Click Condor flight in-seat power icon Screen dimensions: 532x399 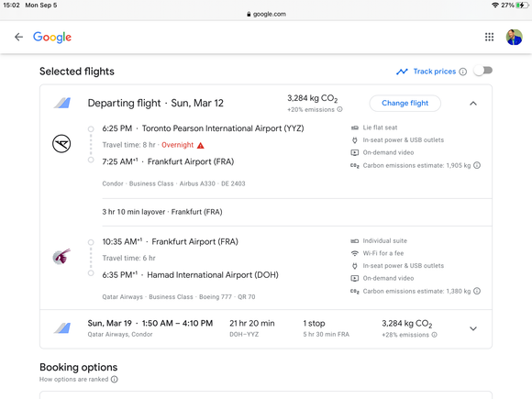click(x=355, y=140)
